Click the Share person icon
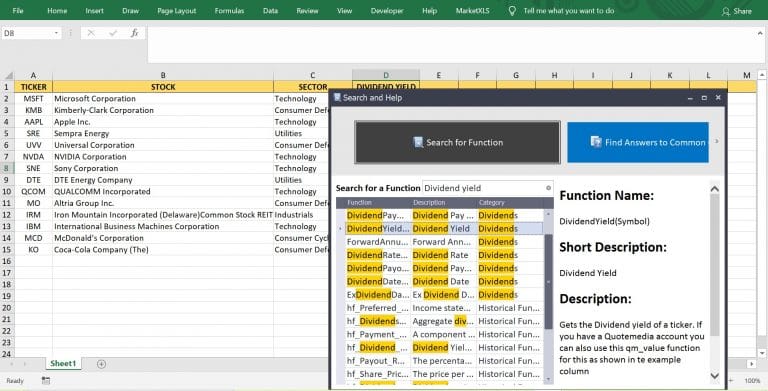The width and height of the screenshot is (768, 391). pos(726,11)
